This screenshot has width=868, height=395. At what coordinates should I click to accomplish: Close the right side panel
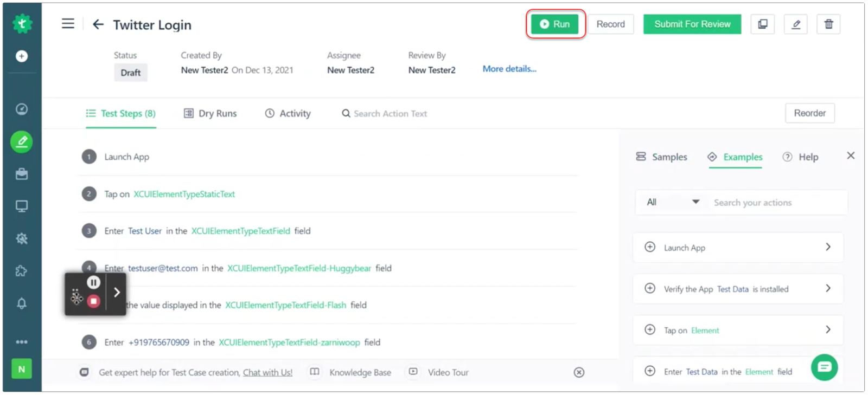[851, 156]
